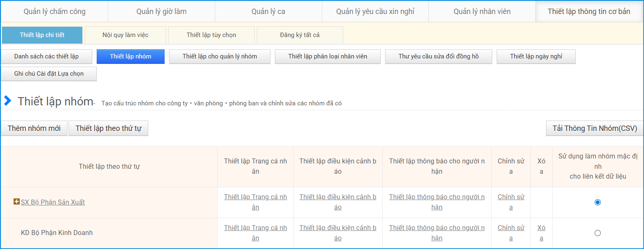Expand the SX Bộ Phận Sản Xuất group
The height and width of the screenshot is (249, 644).
(16, 202)
